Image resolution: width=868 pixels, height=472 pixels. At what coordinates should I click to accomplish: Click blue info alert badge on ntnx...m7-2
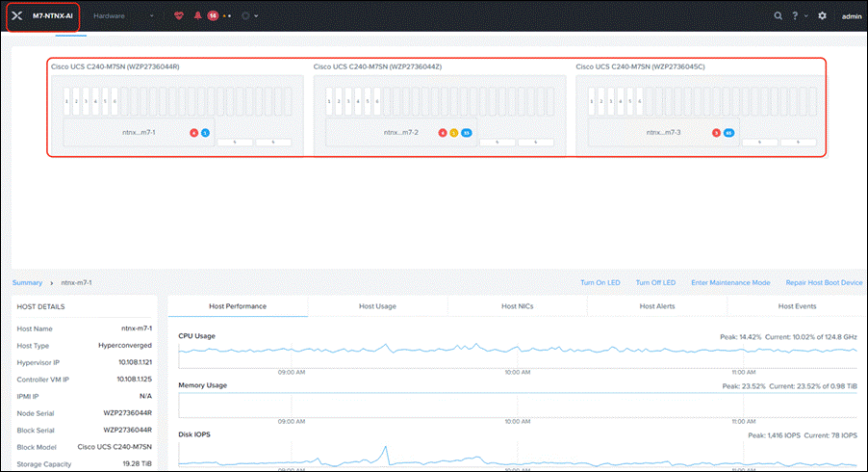(x=467, y=133)
